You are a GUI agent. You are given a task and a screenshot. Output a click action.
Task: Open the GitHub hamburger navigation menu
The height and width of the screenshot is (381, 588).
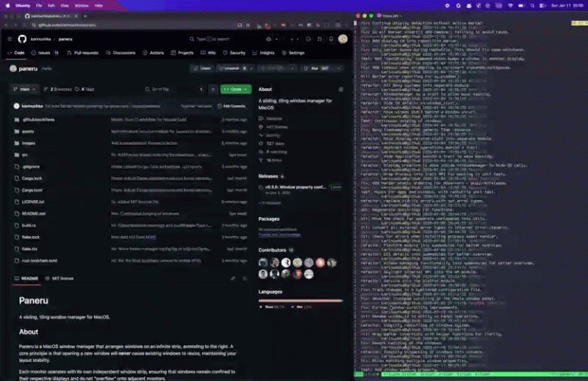tap(10, 39)
